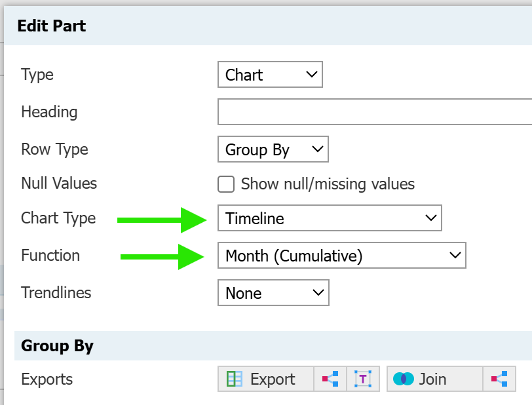
Task: Click the Edit Part dialog title bar
Action: click(x=262, y=26)
